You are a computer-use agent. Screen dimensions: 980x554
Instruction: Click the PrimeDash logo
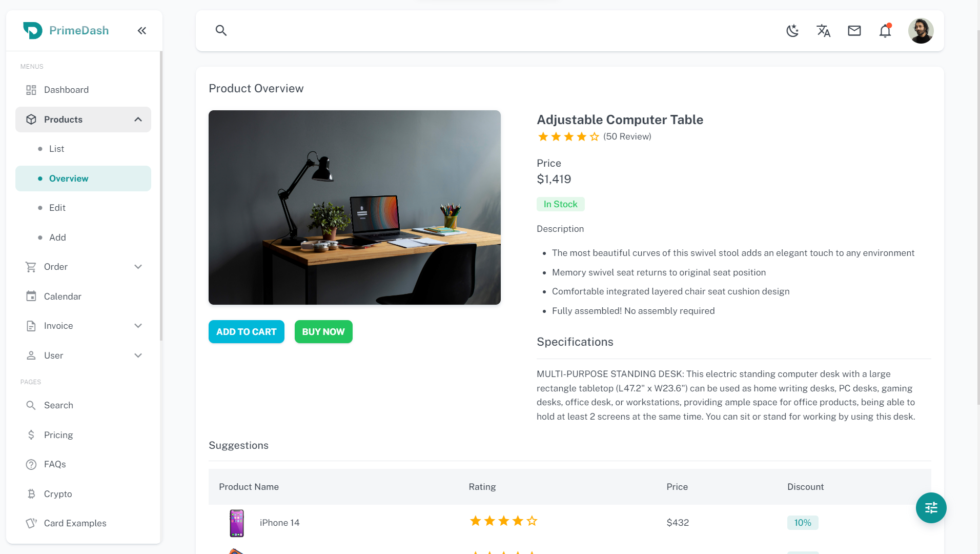tap(66, 31)
